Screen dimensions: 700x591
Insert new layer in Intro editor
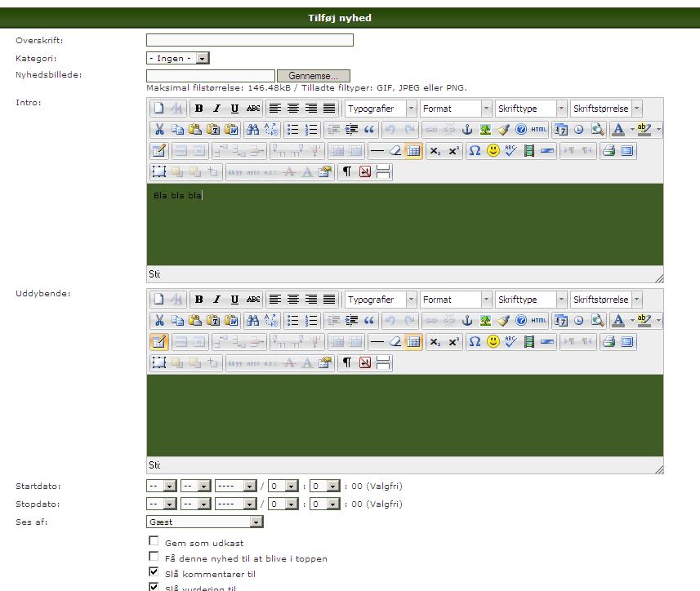159,171
